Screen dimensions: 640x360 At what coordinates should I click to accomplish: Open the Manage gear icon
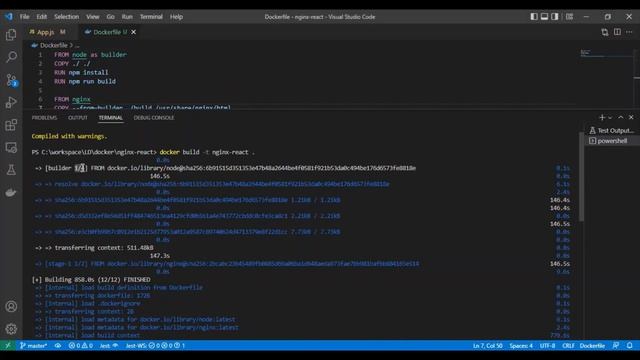[11, 329]
